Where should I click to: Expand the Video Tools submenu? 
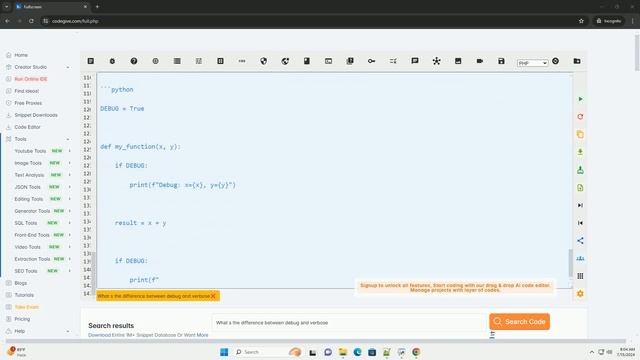pos(69,247)
